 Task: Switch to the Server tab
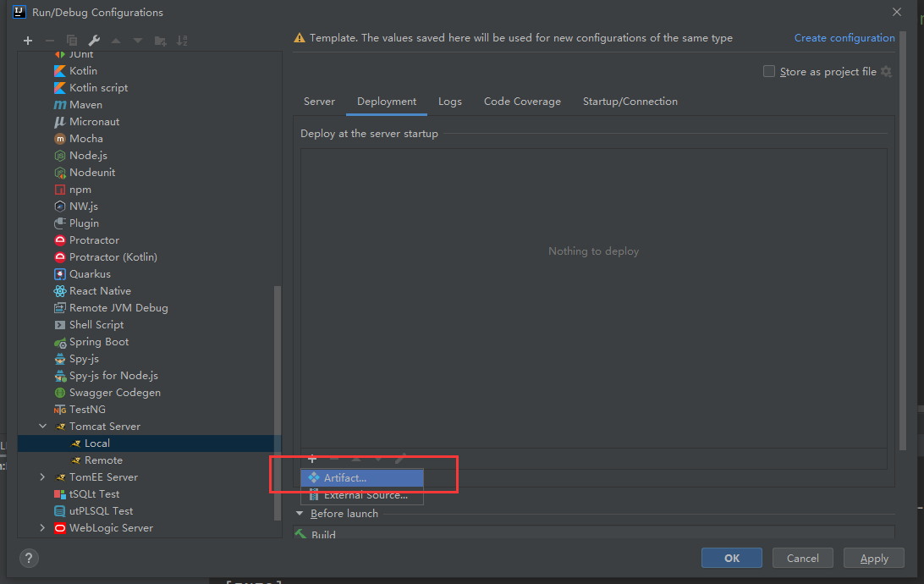319,102
